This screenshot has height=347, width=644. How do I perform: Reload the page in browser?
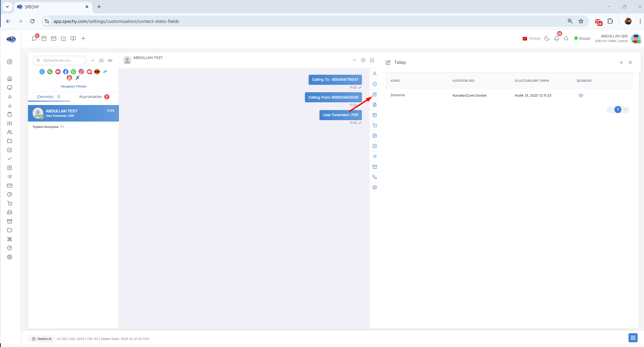point(32,21)
